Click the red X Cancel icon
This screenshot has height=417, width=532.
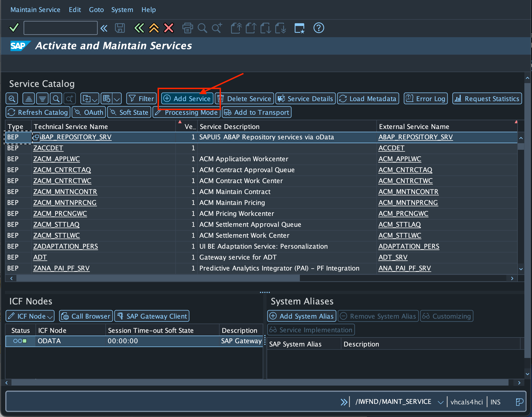(169, 28)
